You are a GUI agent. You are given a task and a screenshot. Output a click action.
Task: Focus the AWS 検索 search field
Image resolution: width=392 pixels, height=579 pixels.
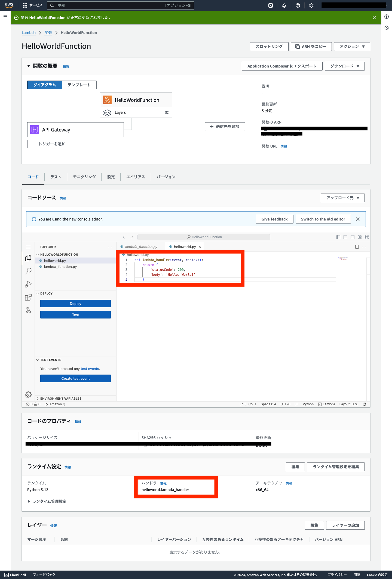[121, 5]
